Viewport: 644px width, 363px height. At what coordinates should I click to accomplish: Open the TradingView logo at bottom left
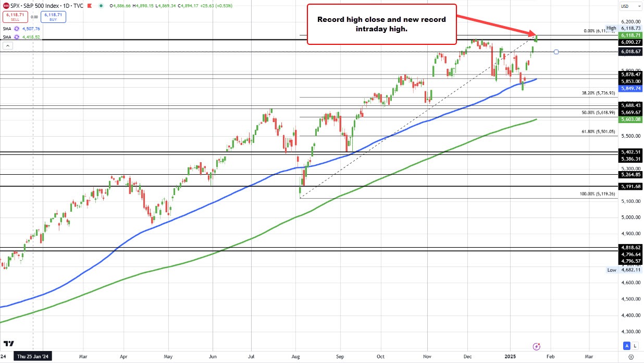pyautogui.click(x=8, y=344)
